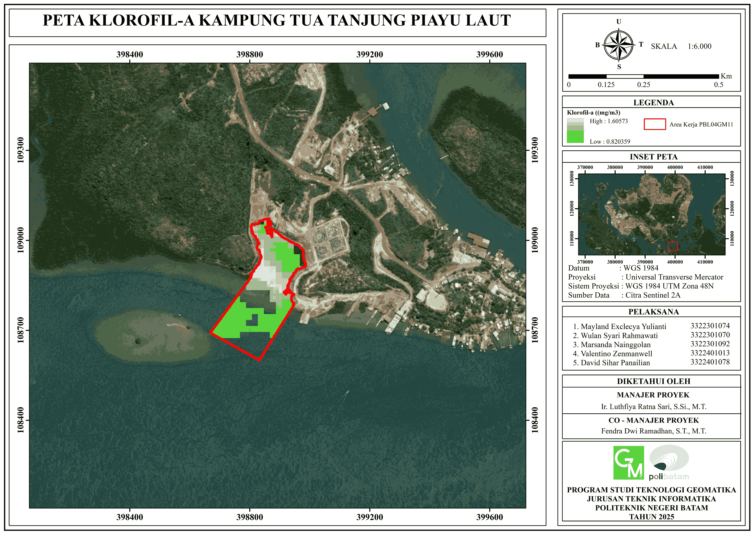Image resolution: width=756 pixels, height=535 pixels.
Task: Click the name David Sihar Panailian
Action: 615,363
